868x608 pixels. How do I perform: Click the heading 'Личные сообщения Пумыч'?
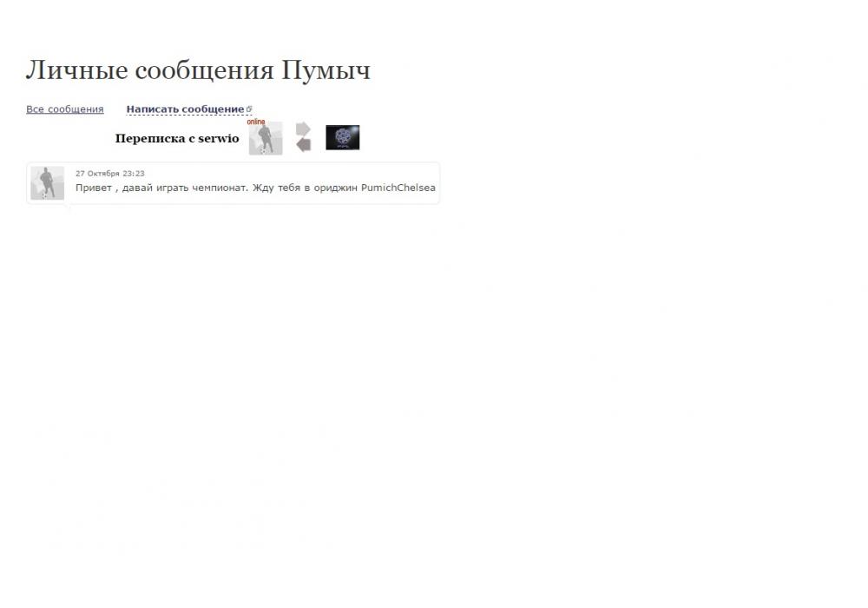198,70
